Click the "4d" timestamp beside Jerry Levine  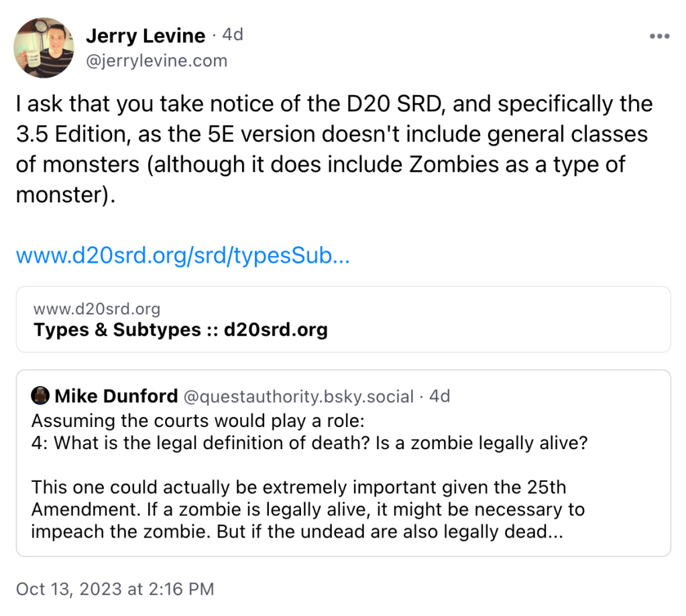[x=232, y=35]
